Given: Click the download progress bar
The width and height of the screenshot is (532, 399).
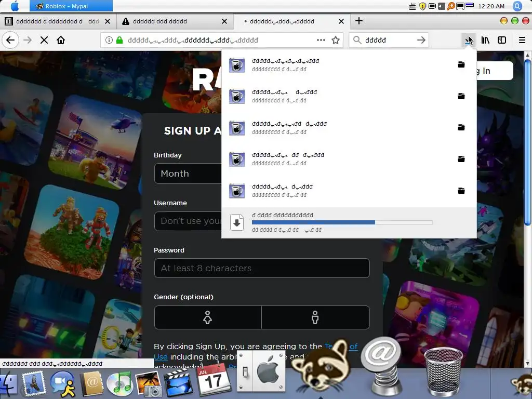Looking at the screenshot, I should [x=342, y=222].
